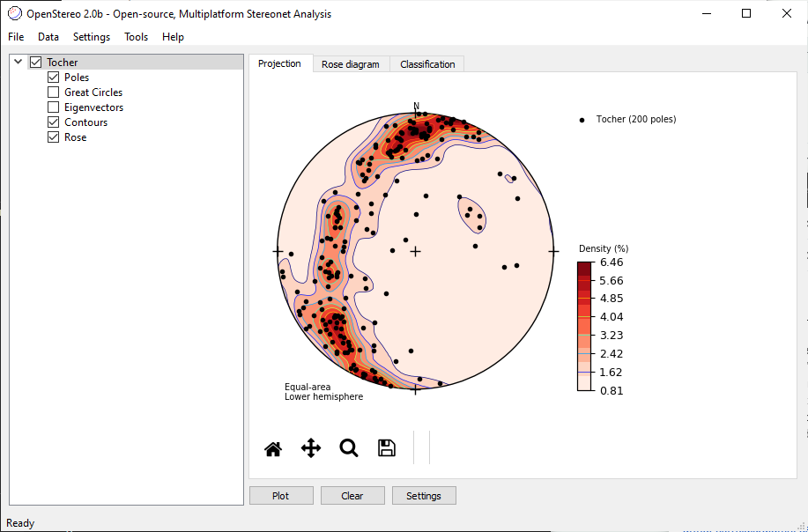Click the 'Ready' status bar text

click(20, 523)
